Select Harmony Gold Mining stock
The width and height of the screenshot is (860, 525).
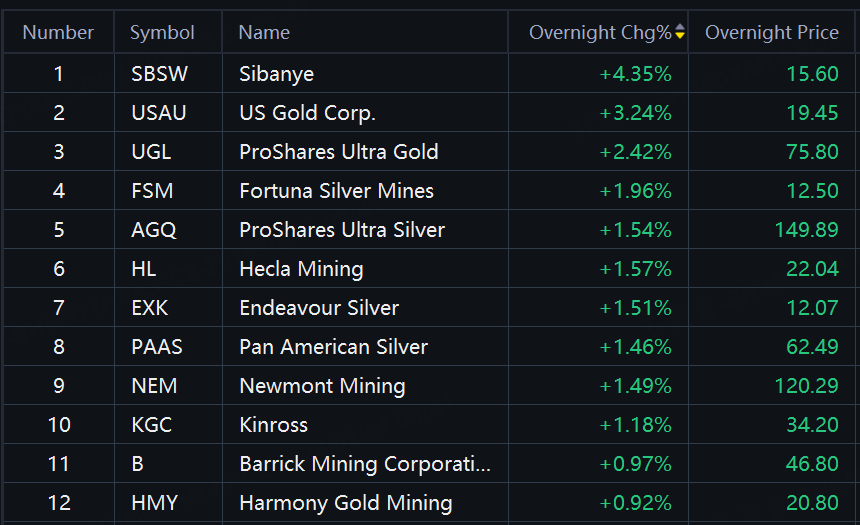coord(345,502)
